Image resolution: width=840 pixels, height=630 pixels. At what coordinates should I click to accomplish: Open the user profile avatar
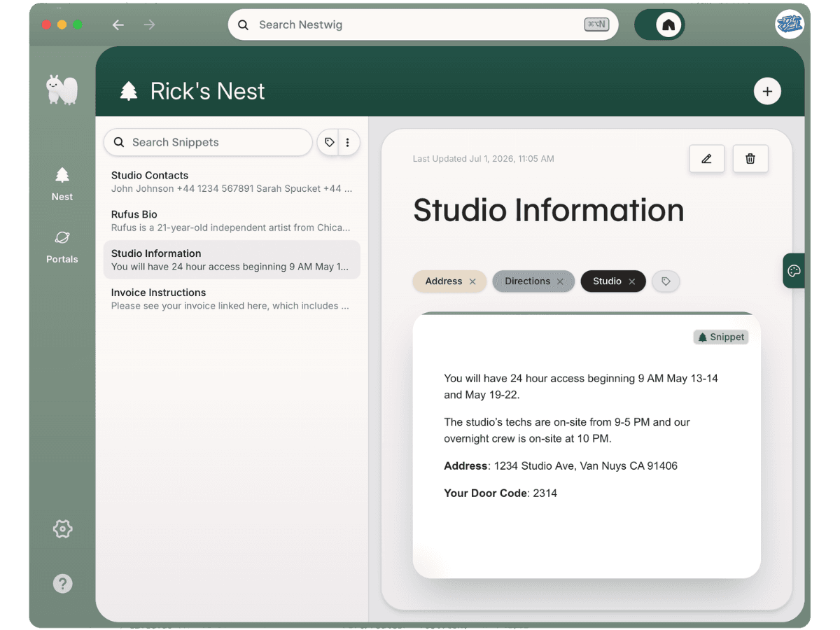(x=790, y=24)
